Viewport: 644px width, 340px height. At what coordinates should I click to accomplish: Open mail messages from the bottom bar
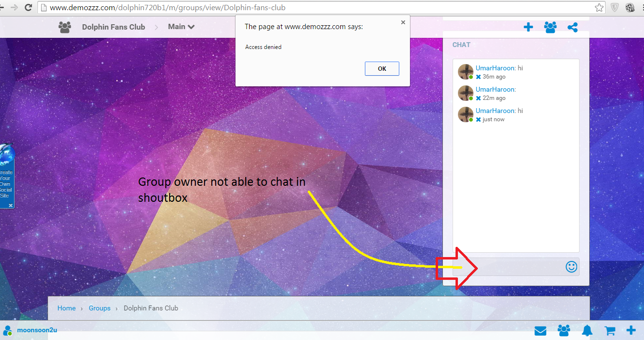coord(540,331)
